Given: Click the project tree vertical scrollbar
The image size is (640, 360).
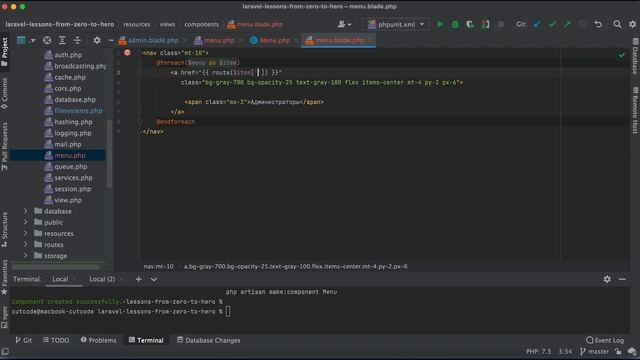Looking at the screenshot, I should click(x=109, y=153).
